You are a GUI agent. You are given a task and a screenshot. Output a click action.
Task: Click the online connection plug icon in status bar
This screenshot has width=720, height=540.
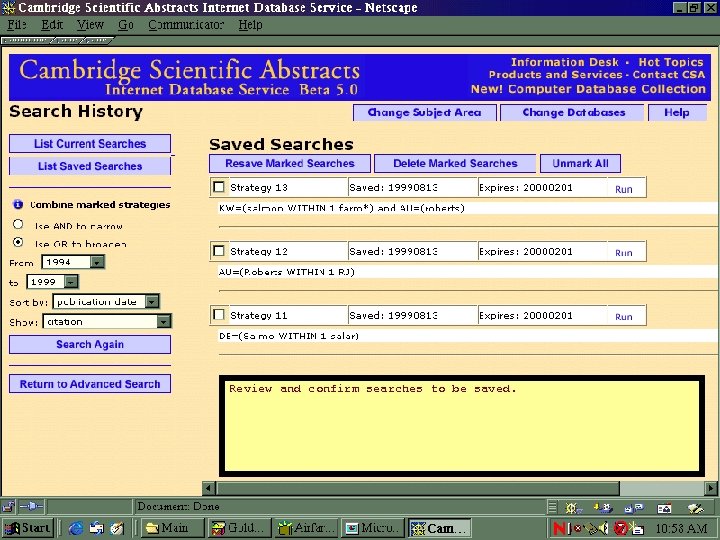pos(32,506)
